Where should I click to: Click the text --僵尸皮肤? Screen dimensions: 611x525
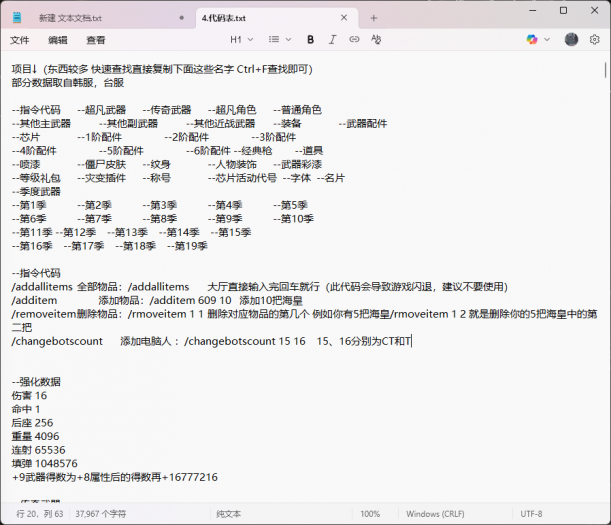(101, 164)
